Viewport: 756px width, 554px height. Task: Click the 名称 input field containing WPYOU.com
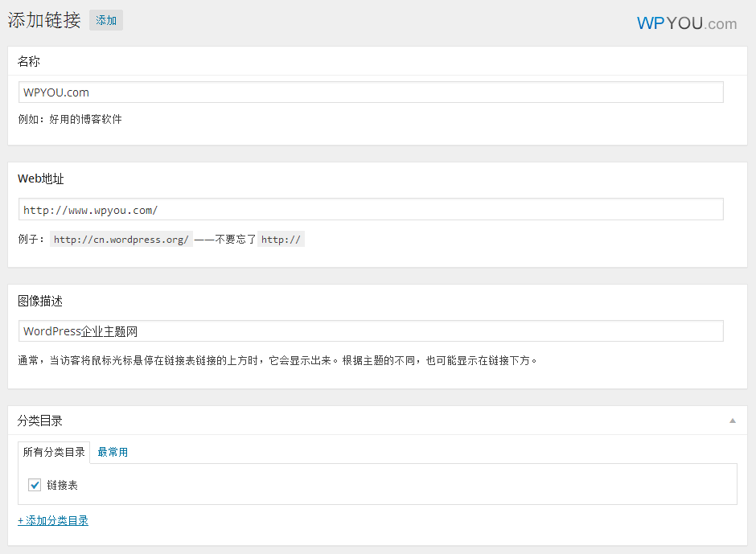pos(371,92)
